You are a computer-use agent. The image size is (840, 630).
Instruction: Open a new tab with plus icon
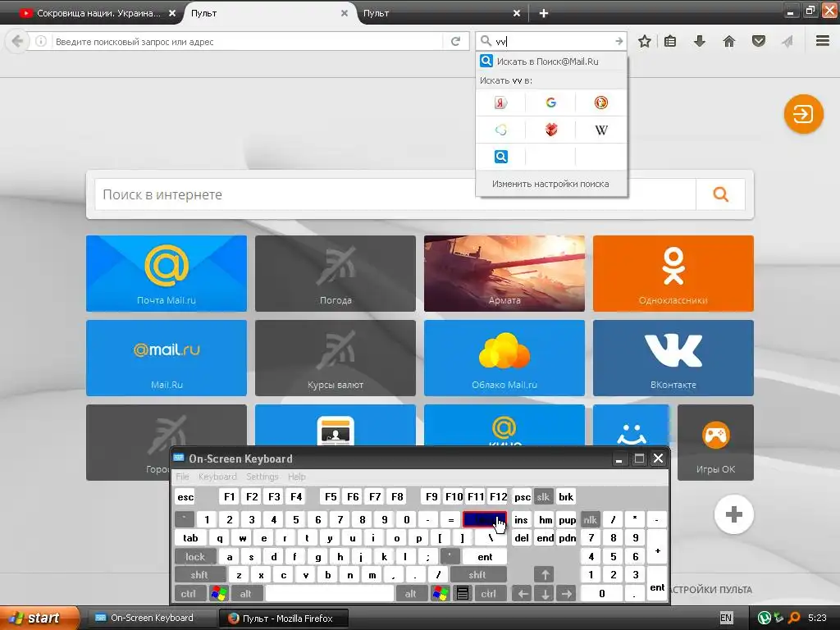(x=543, y=13)
